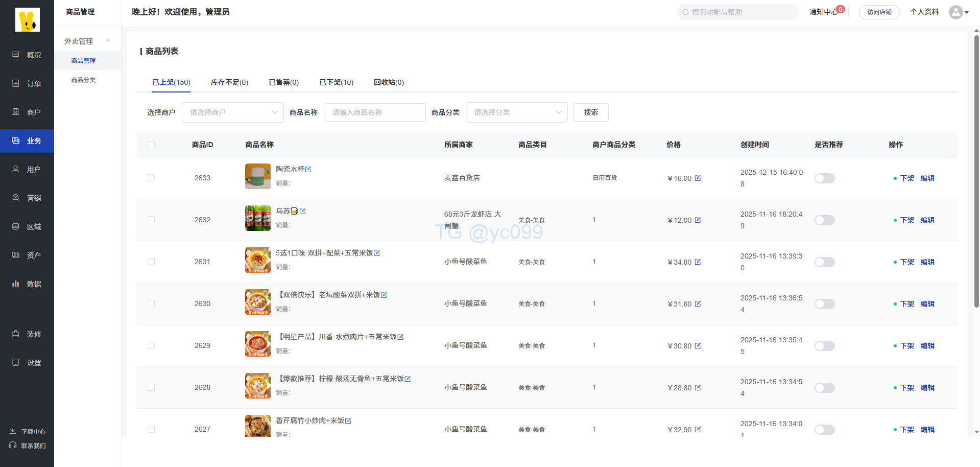Click the price edit icon for ¥16.00

(698, 178)
